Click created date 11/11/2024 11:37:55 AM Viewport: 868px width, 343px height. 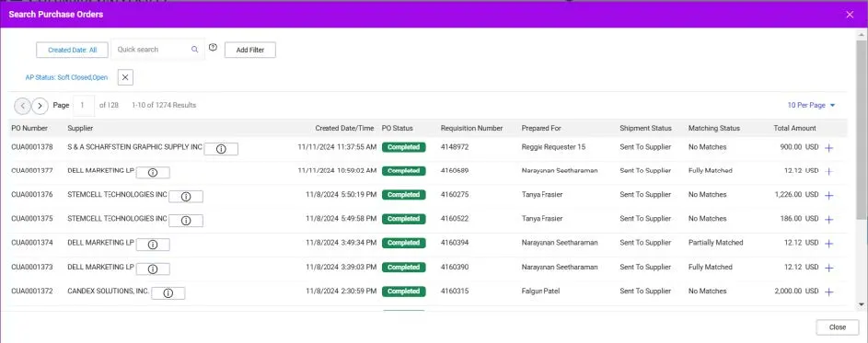pyautogui.click(x=337, y=147)
